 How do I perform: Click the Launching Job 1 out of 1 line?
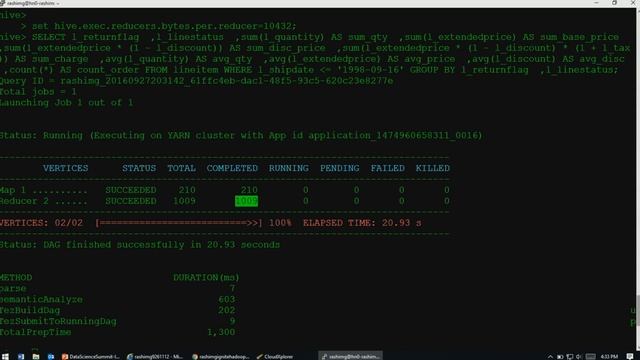pyautogui.click(x=67, y=103)
